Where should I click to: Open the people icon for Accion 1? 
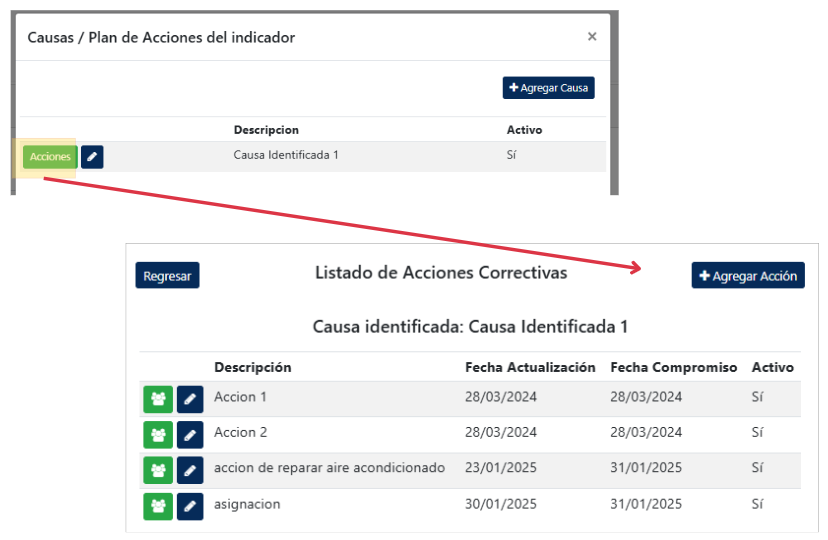point(158,399)
